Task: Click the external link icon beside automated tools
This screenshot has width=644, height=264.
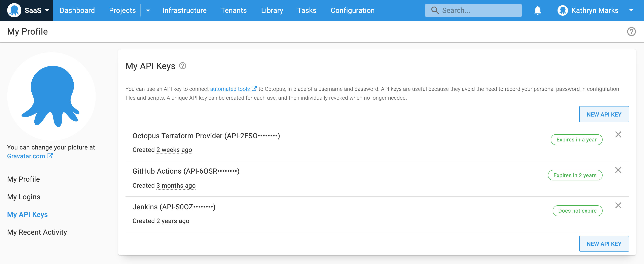Action: (254, 88)
